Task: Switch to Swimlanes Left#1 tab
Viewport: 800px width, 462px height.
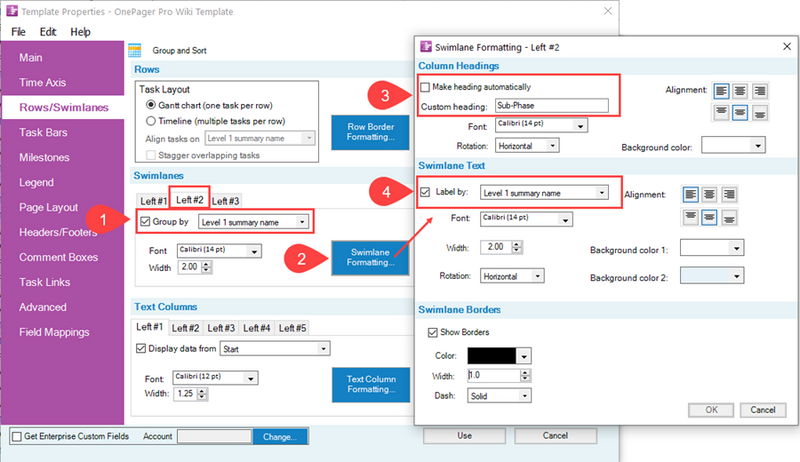Action: point(153,201)
